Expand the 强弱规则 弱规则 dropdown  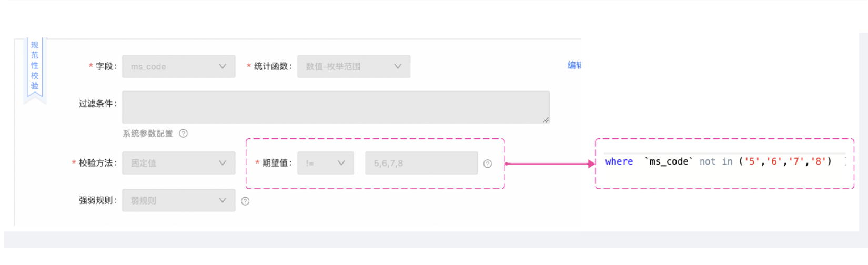pos(179,200)
